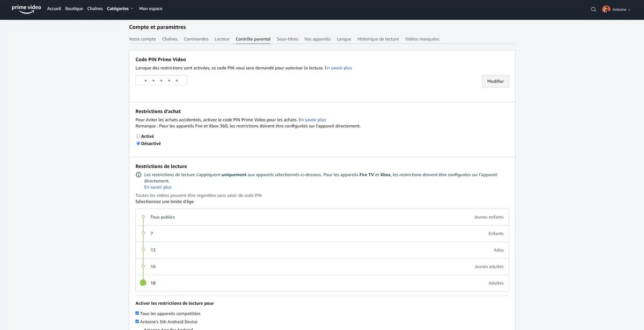Switch to the Lecteur tab
Screen dimensions: 644x330
tap(222, 39)
